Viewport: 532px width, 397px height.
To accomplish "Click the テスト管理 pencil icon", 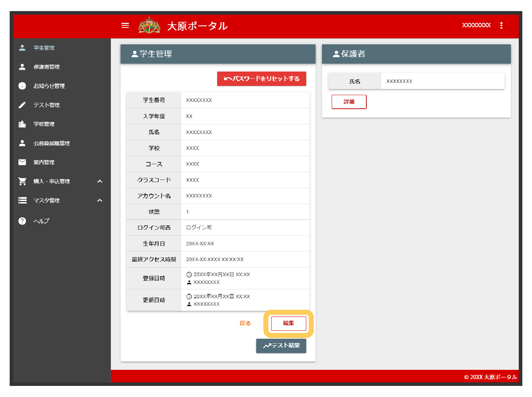I will pyautogui.click(x=22, y=105).
